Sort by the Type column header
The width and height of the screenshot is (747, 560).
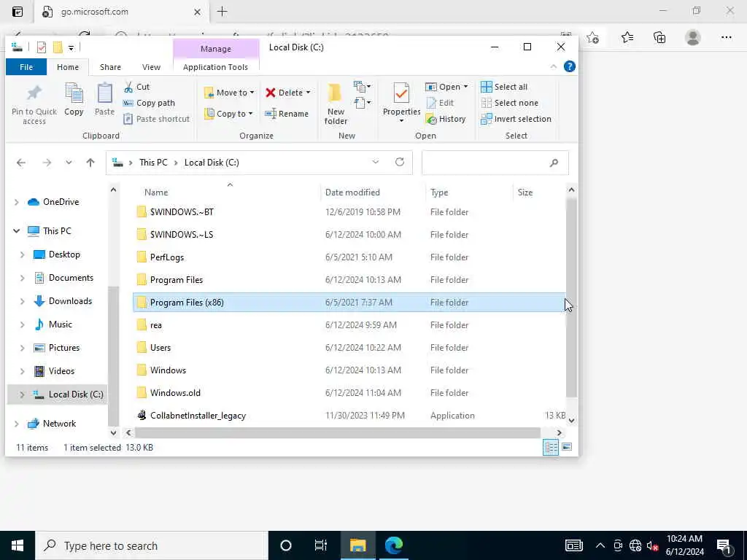pos(438,192)
